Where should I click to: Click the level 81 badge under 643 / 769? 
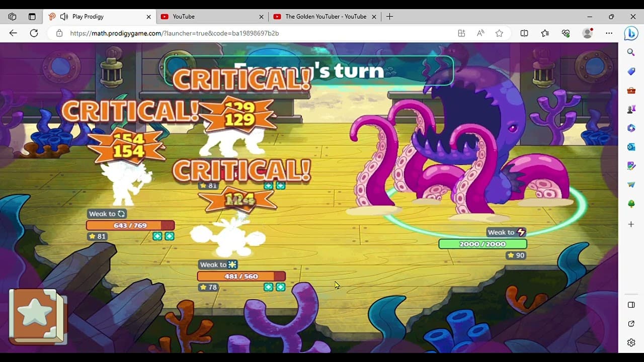97,236
